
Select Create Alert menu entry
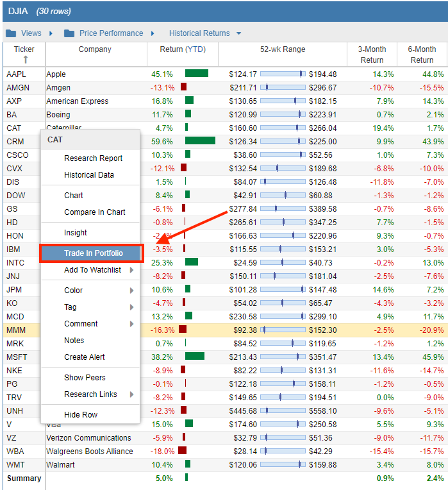point(90,357)
